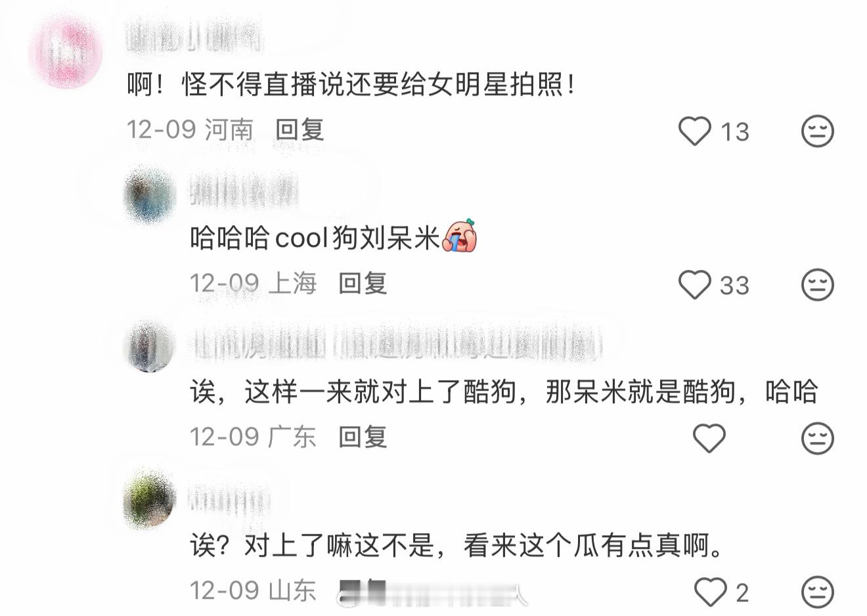Open the green avatar of the 山东 replier
The height and width of the screenshot is (616, 867).
[x=150, y=499]
